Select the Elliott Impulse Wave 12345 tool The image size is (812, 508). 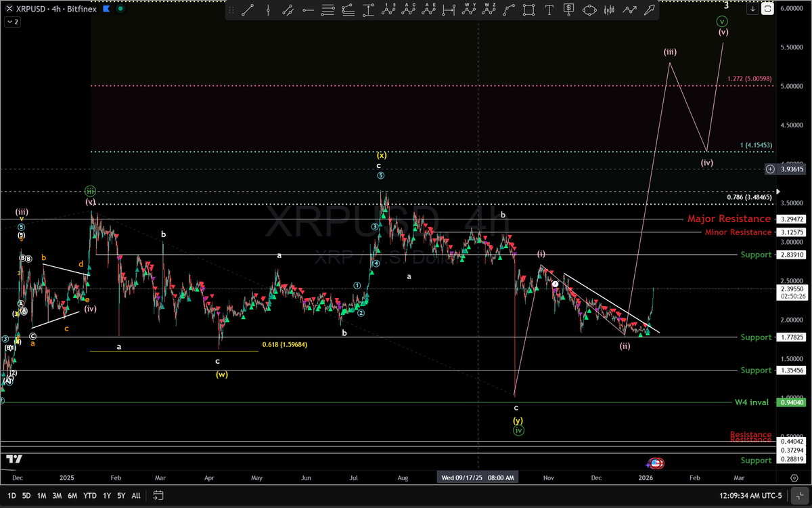point(389,10)
